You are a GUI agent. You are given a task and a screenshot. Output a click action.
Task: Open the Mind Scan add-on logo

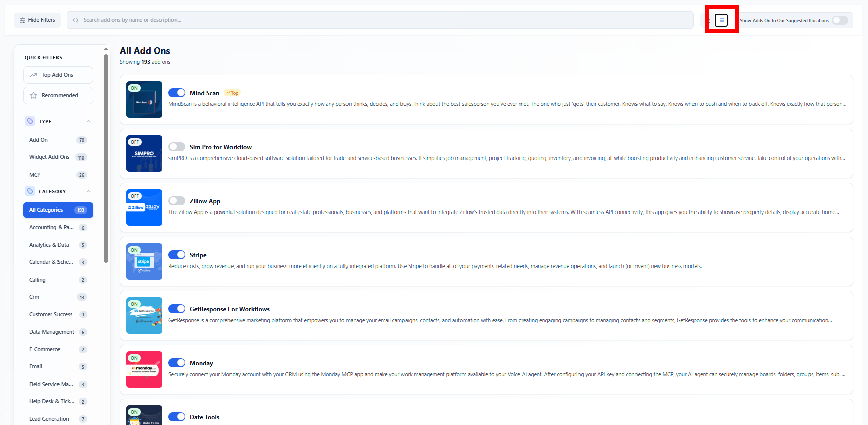point(144,99)
